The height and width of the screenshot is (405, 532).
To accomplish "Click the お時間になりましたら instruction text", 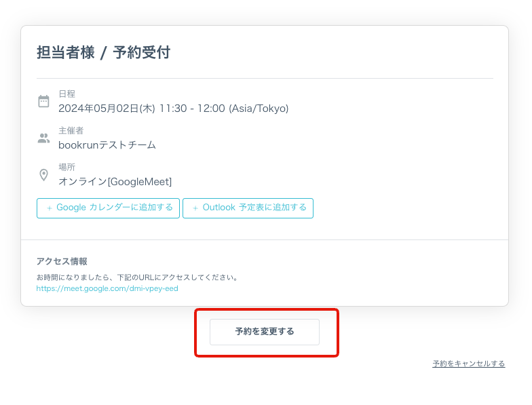I will (137, 277).
